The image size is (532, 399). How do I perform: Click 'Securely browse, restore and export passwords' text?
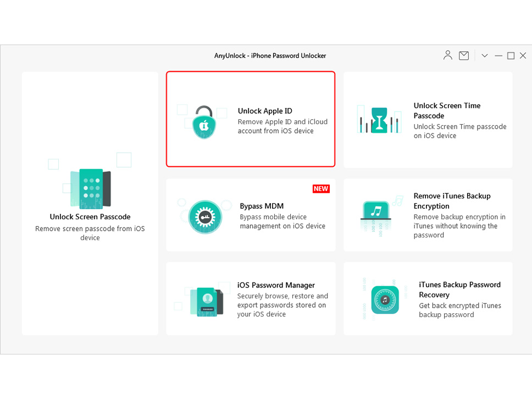coord(282,305)
